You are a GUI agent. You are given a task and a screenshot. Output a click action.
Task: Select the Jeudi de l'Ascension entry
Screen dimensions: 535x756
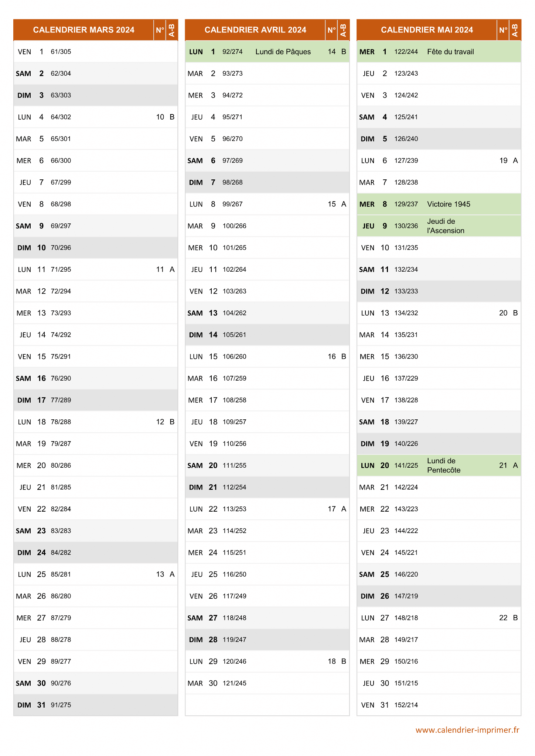tap(446, 226)
